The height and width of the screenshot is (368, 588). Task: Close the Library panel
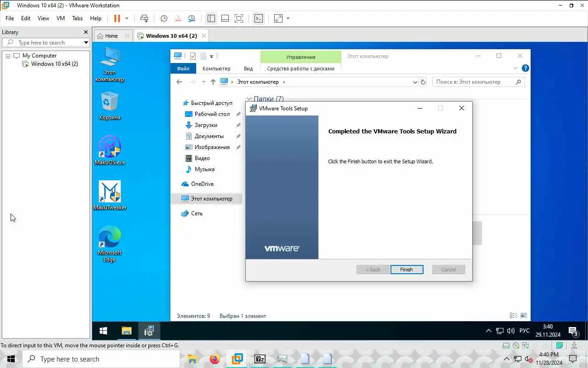click(85, 32)
